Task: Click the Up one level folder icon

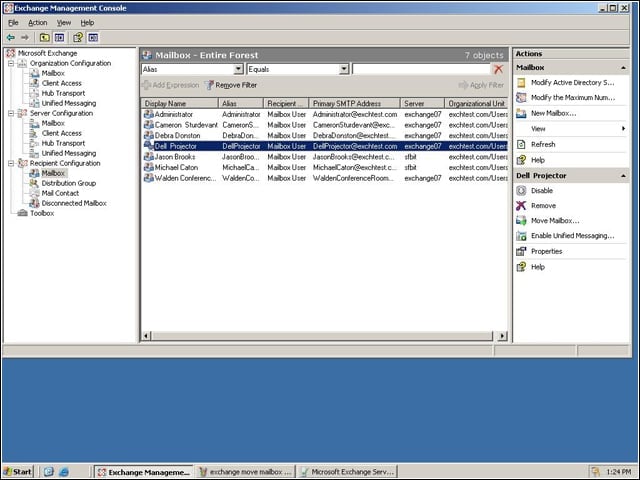Action: (x=44, y=38)
